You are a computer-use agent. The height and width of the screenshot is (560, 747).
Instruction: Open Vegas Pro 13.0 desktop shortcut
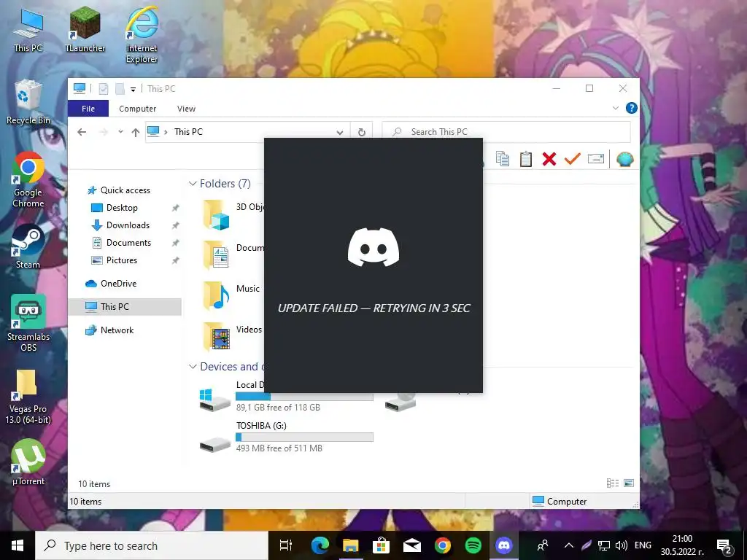click(28, 397)
